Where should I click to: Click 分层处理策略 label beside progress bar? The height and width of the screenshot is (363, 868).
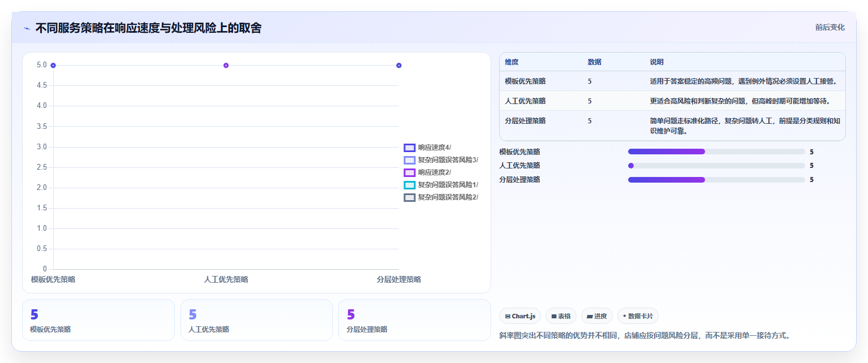pos(519,180)
